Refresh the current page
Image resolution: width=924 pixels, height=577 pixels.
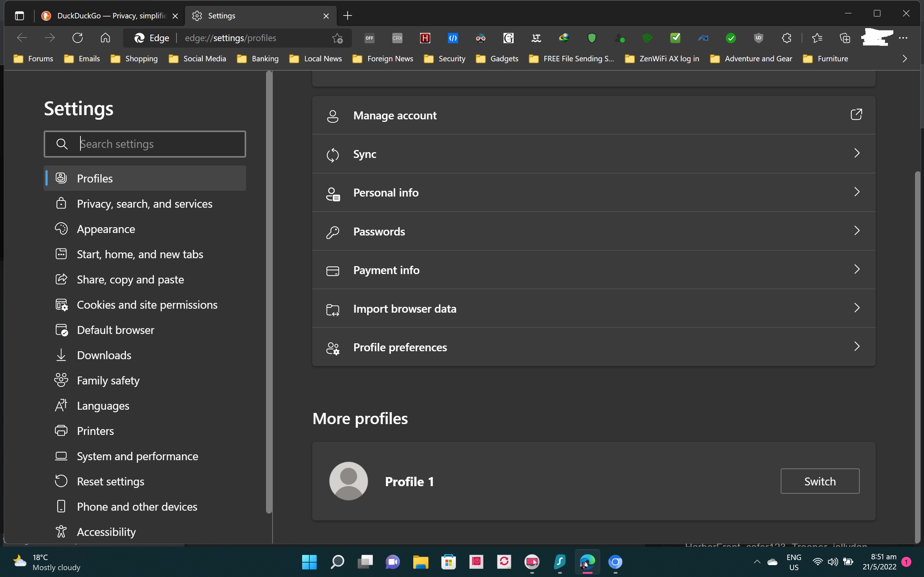click(78, 38)
